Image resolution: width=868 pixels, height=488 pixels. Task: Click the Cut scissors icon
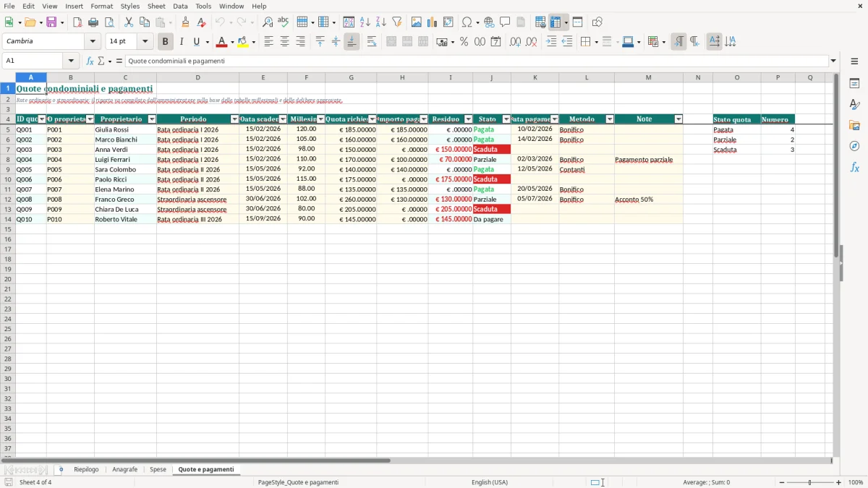click(129, 22)
